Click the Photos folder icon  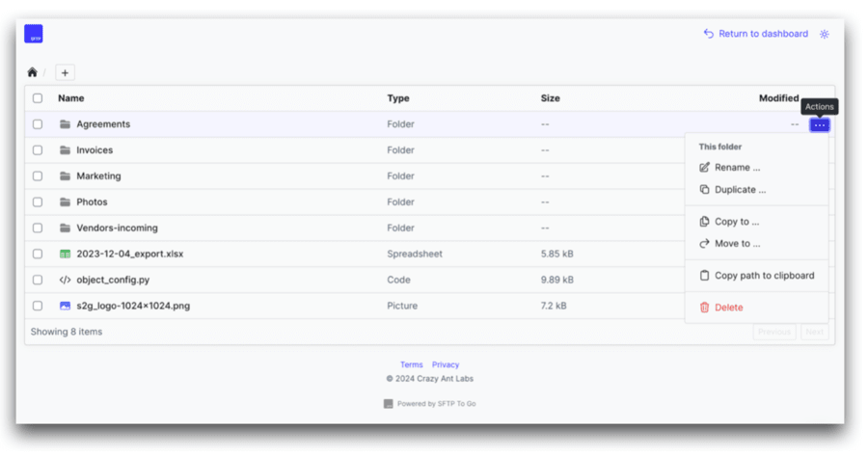(65, 202)
